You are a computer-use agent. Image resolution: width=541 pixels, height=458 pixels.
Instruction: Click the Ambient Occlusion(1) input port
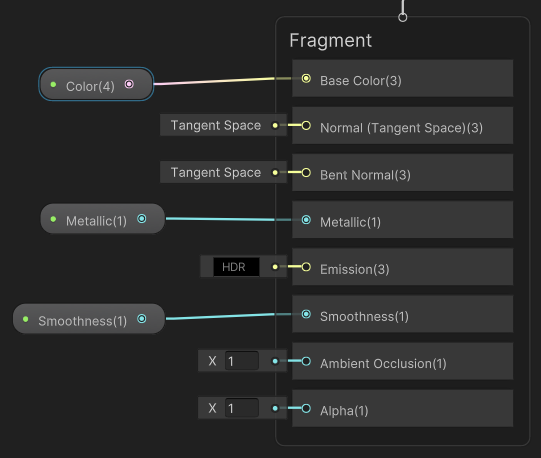pyautogui.click(x=306, y=361)
